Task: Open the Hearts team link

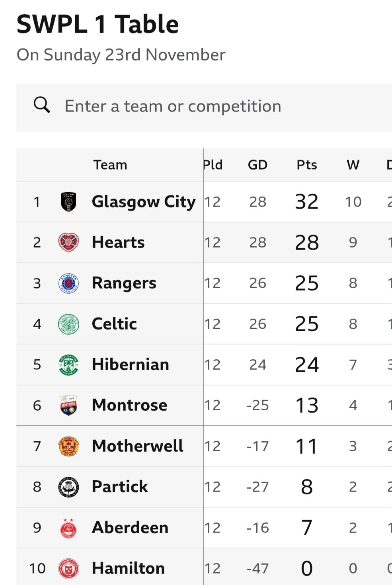Action: point(118,242)
